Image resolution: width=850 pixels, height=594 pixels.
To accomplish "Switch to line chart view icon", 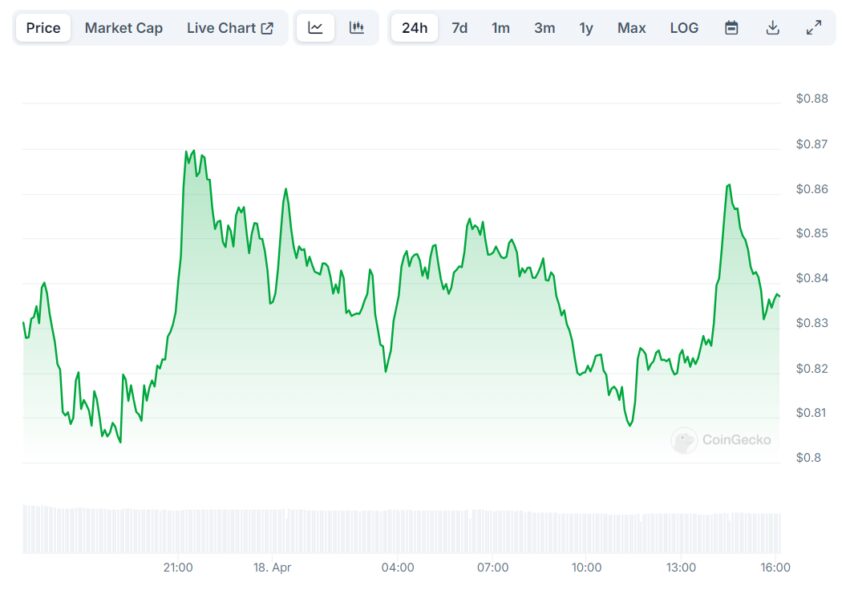I will pyautogui.click(x=315, y=28).
